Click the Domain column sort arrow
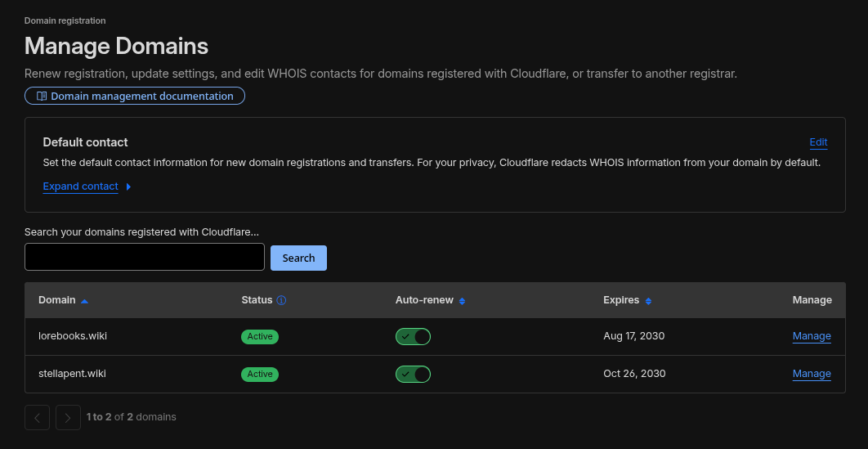This screenshot has height=449, width=868. pyautogui.click(x=84, y=301)
